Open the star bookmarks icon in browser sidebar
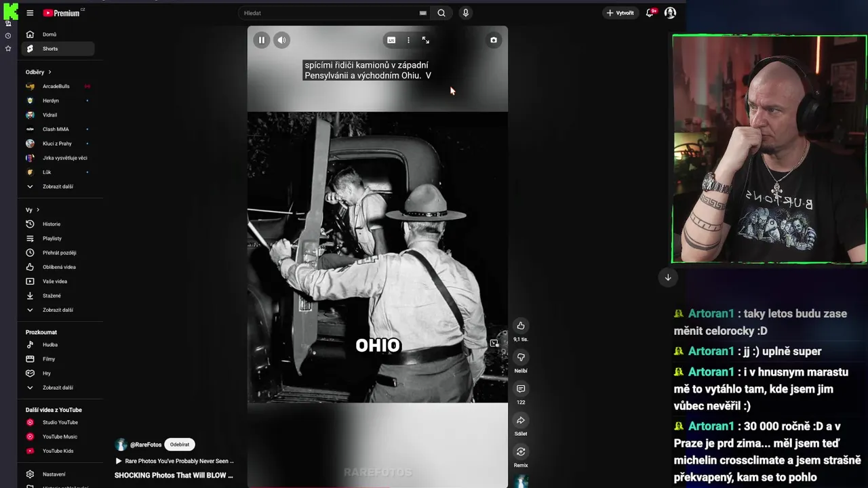The height and width of the screenshot is (488, 868). pyautogui.click(x=8, y=49)
